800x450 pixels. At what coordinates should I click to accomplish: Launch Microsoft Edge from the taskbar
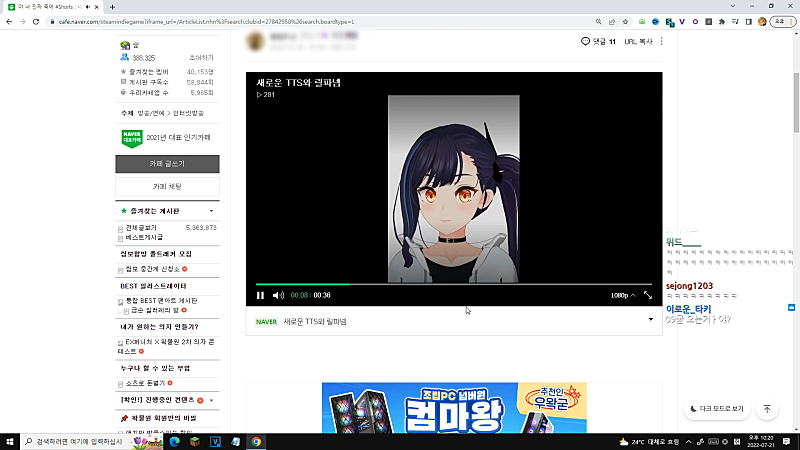coord(174,441)
